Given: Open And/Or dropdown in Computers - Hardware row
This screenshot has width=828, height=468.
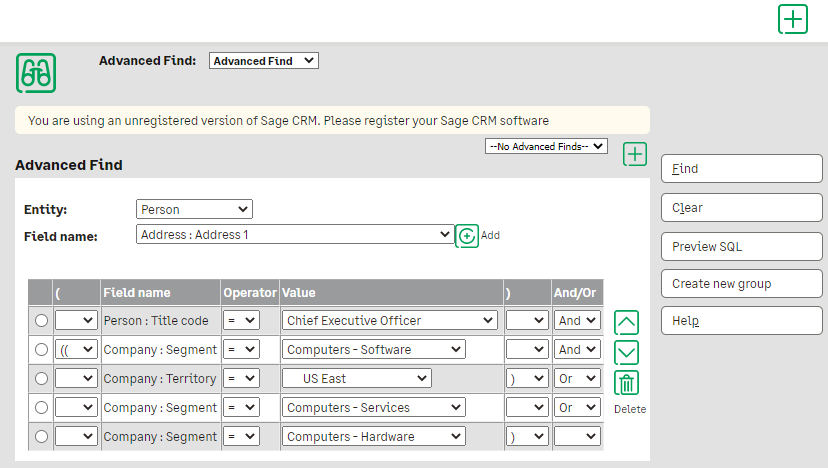Looking at the screenshot, I should [x=577, y=436].
